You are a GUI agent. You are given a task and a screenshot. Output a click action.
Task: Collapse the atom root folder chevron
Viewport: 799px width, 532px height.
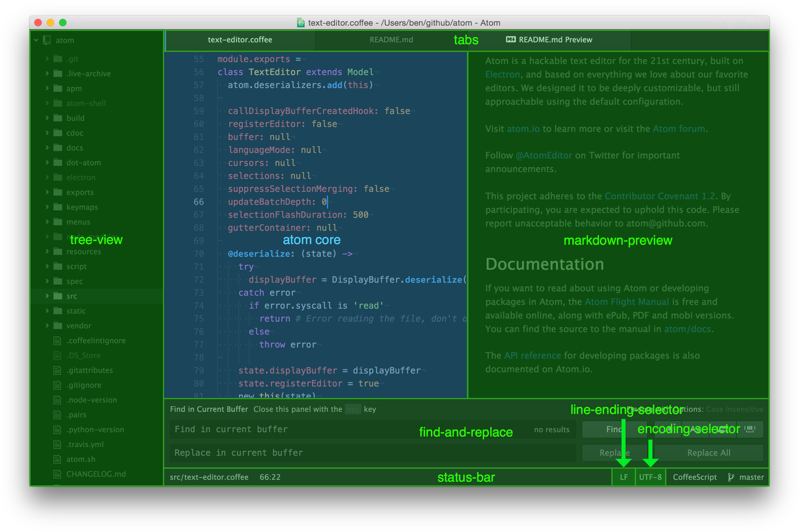36,40
